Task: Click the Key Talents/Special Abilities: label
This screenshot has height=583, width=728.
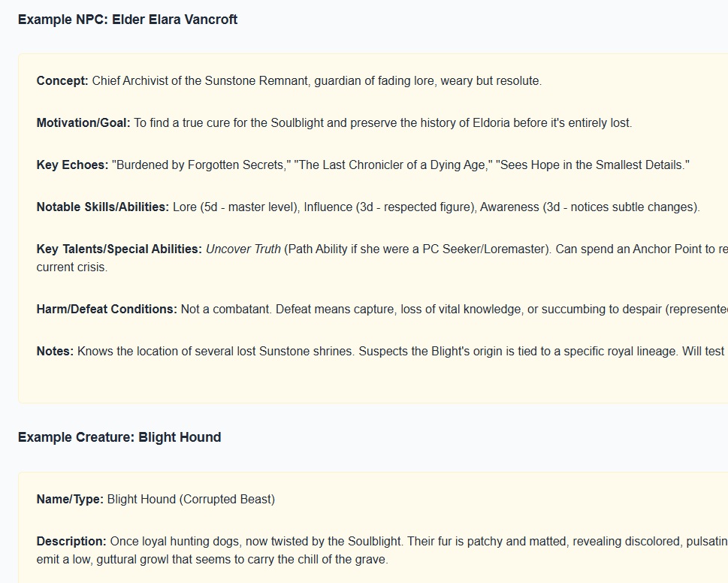Action: (119, 249)
